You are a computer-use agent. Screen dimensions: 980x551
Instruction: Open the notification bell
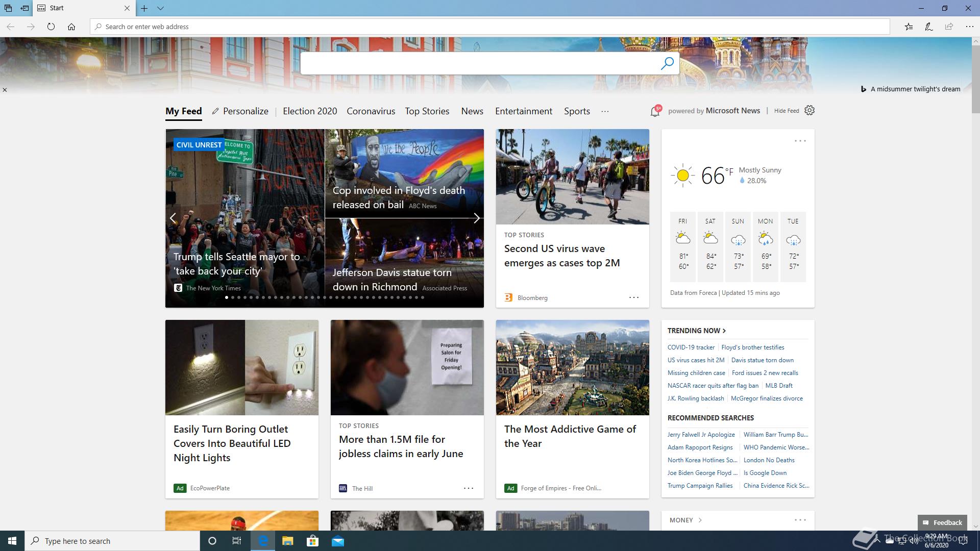[655, 111]
